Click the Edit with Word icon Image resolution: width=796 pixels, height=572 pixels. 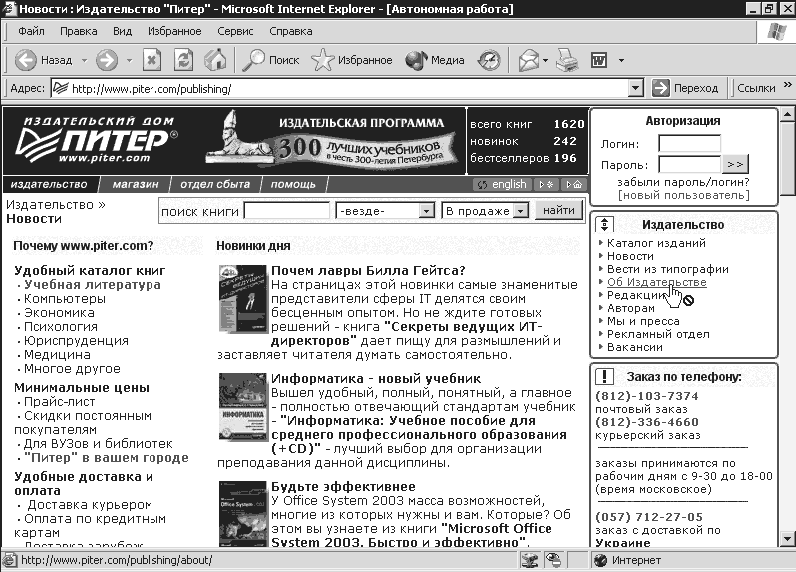[600, 60]
